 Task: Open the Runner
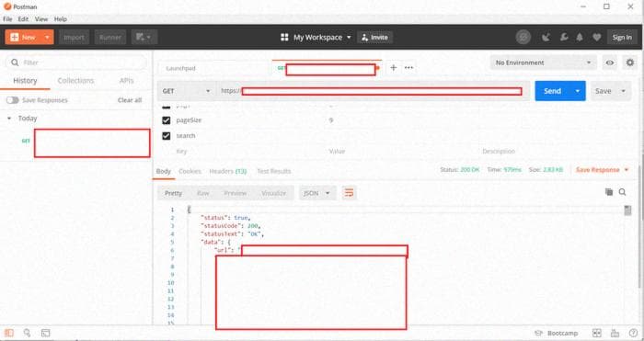click(110, 38)
